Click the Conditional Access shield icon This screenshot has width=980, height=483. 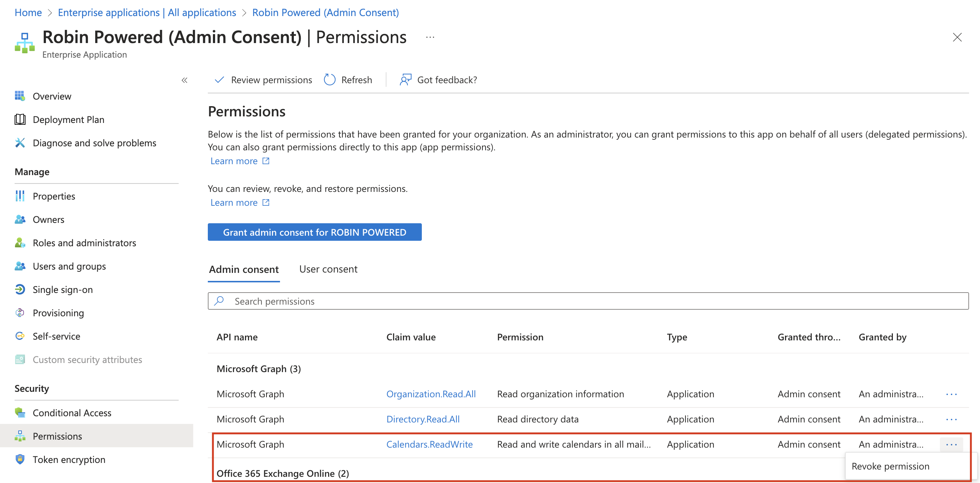[x=20, y=413]
